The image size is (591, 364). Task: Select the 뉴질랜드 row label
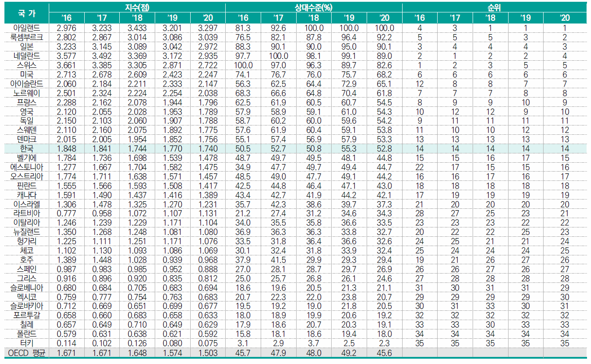pyautogui.click(x=27, y=232)
